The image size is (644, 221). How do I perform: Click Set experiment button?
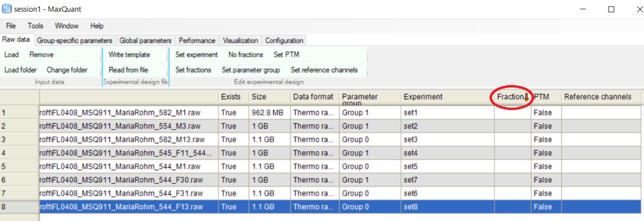[196, 55]
